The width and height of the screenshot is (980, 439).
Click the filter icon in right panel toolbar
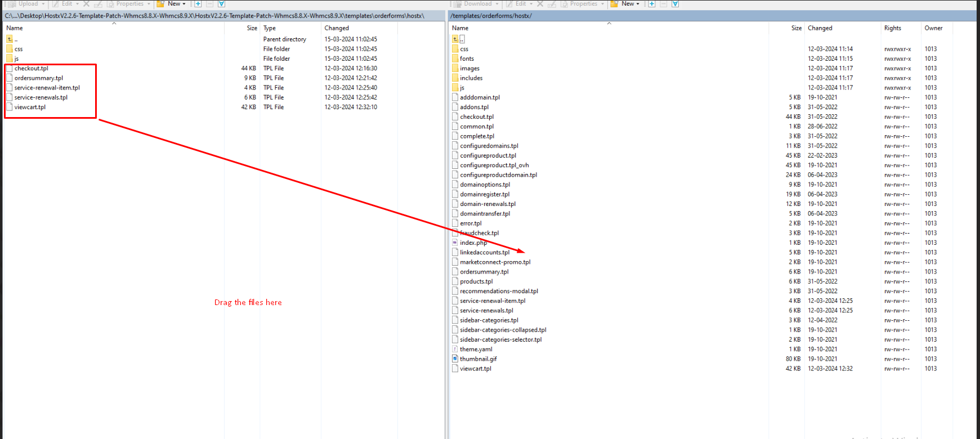click(675, 4)
